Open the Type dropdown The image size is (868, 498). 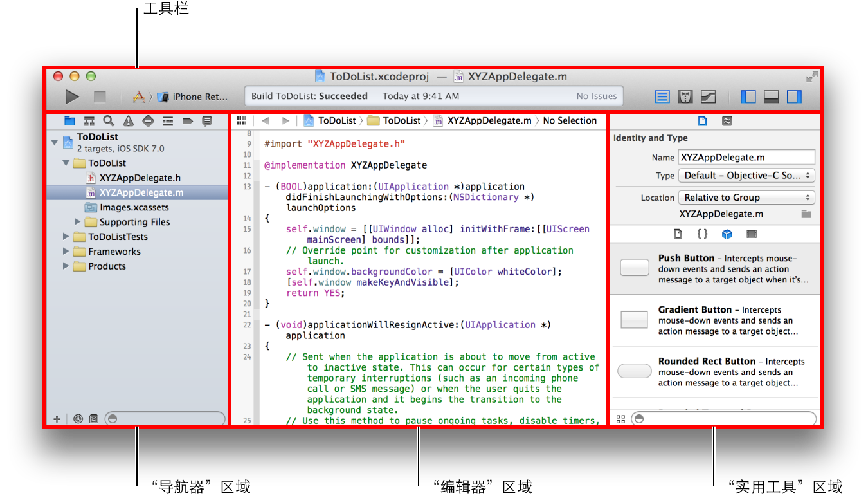coord(746,176)
